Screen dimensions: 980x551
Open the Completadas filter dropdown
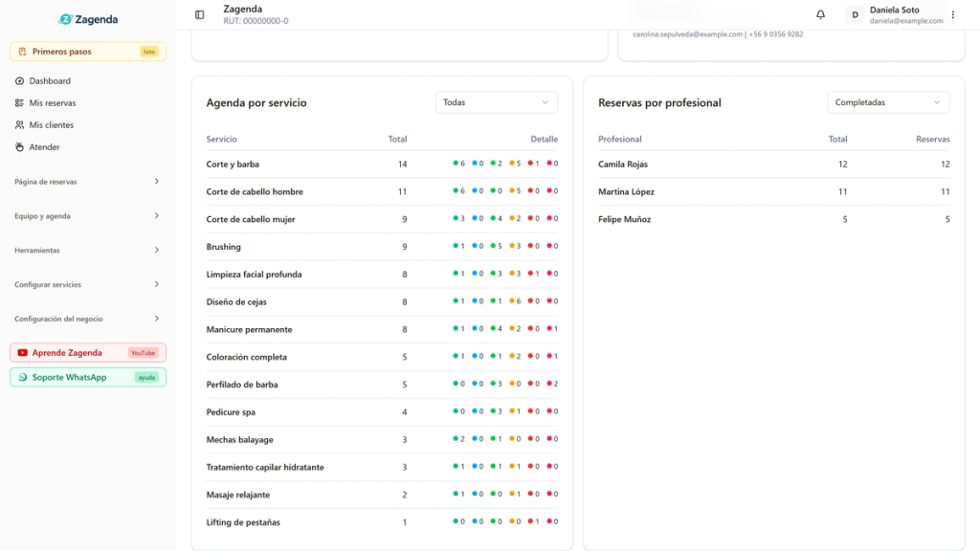point(888,102)
